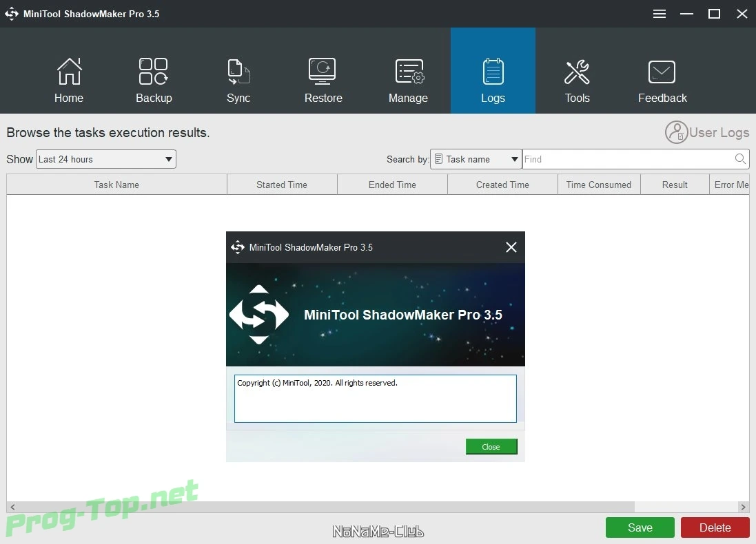Open the Feedback envelope icon

coord(662,72)
